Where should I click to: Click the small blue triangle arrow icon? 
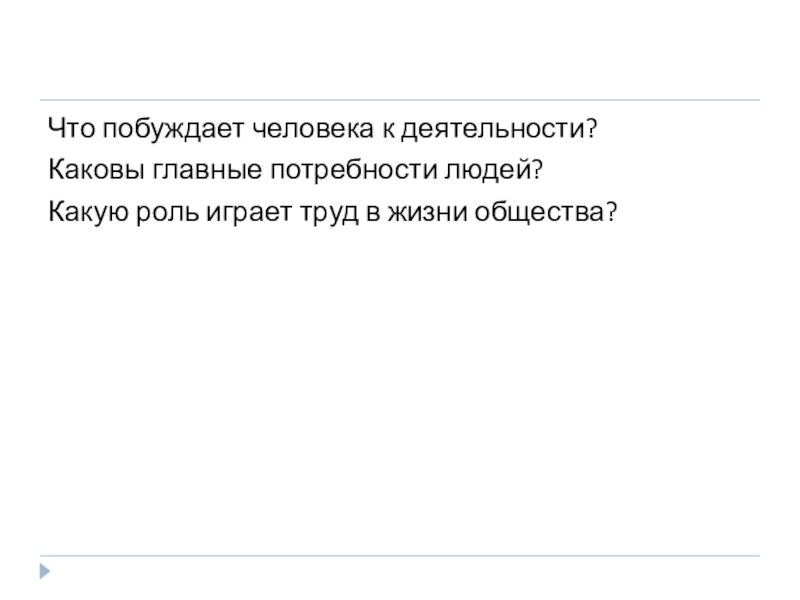46,573
